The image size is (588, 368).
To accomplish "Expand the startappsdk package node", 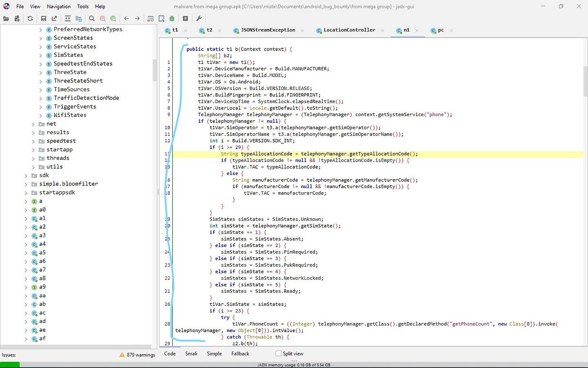I will [x=26, y=193].
